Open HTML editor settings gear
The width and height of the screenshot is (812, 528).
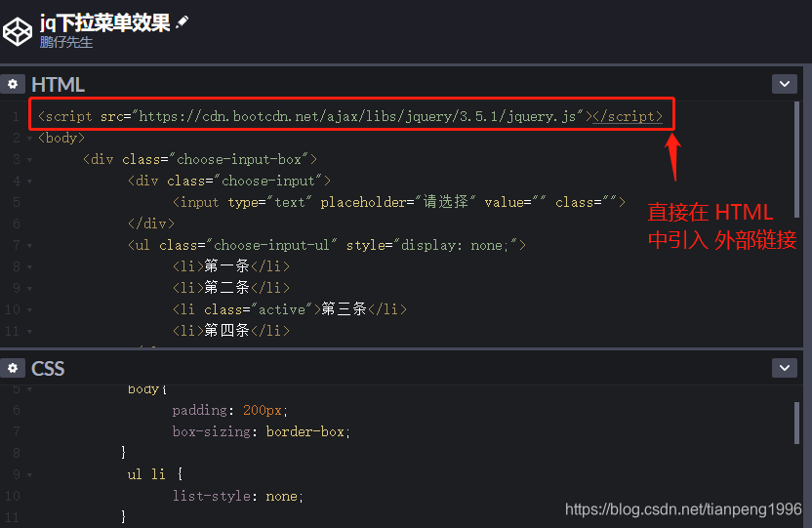13,84
